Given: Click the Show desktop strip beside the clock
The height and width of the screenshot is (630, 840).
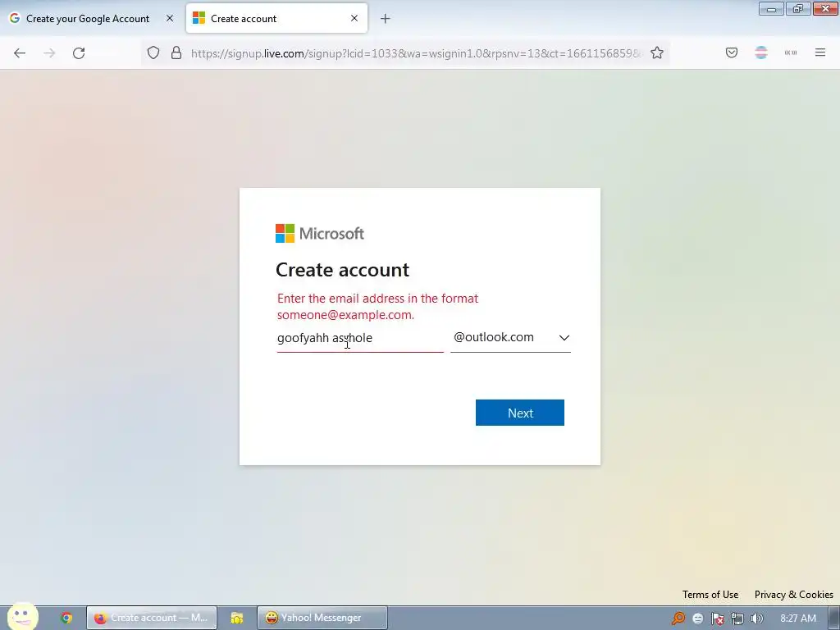Looking at the screenshot, I should [834, 618].
